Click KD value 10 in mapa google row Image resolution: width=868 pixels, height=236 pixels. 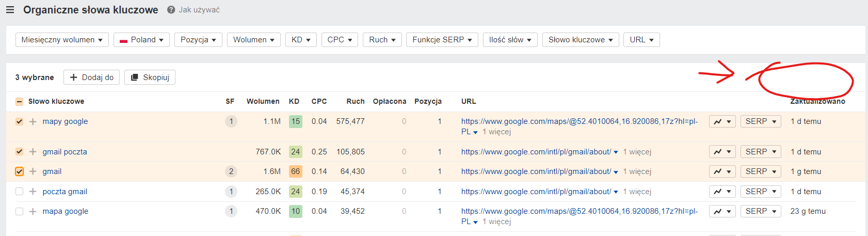tap(295, 211)
